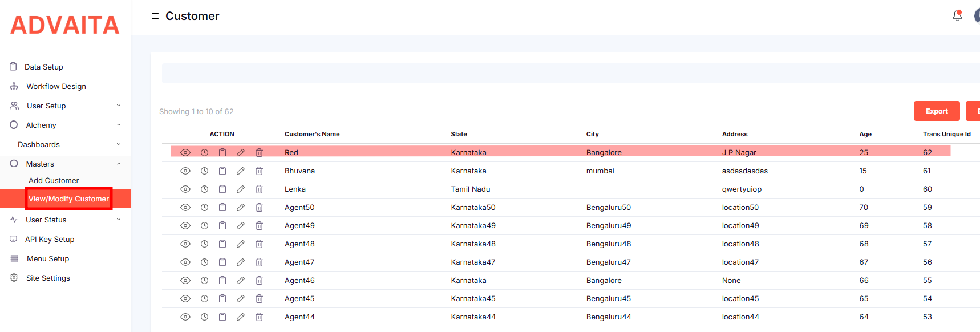Viewport: 980px width, 332px height.
Task: Expand the Alchemy sidebar section
Action: coord(41,125)
